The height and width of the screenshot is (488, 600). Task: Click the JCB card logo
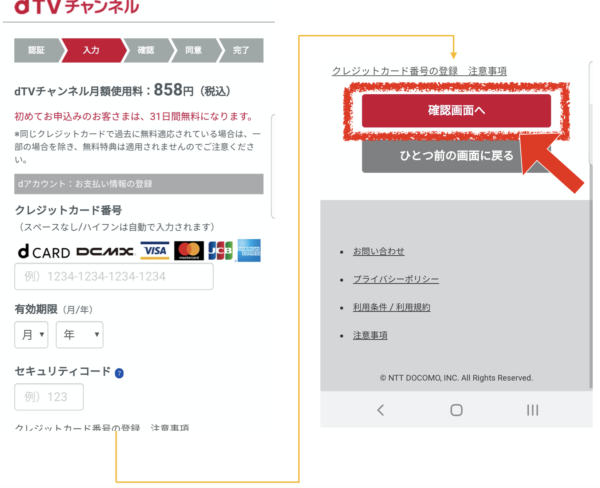point(220,251)
